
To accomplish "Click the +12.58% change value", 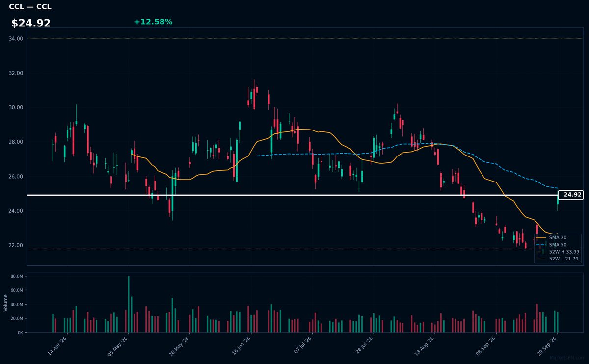I will [153, 22].
